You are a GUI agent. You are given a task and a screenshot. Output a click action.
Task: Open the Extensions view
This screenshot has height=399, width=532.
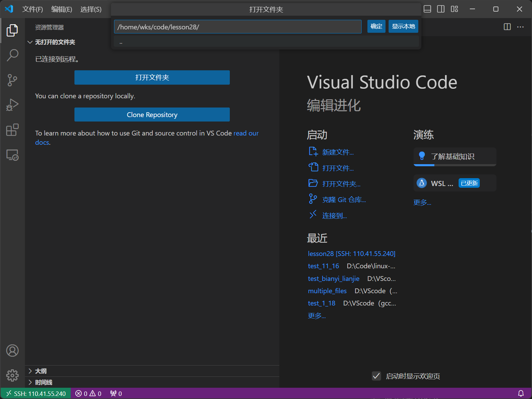tap(13, 130)
